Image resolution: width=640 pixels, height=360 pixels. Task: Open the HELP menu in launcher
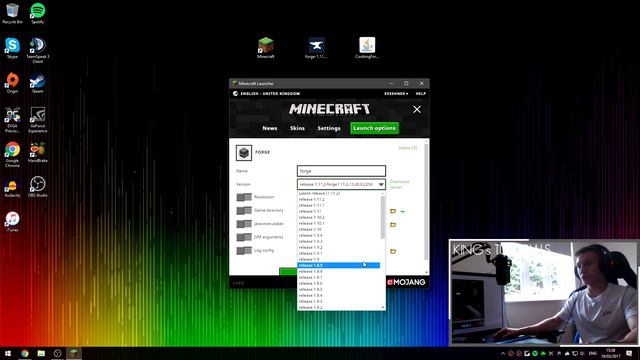click(420, 93)
